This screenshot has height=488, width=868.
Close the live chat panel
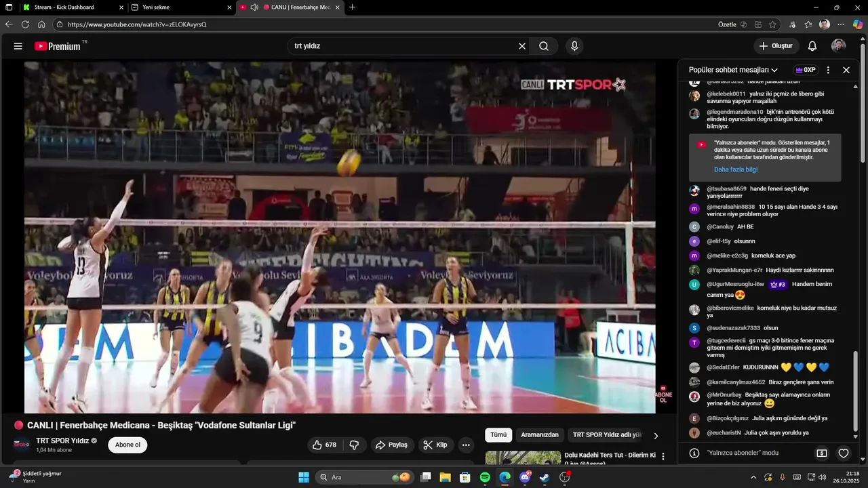click(846, 70)
